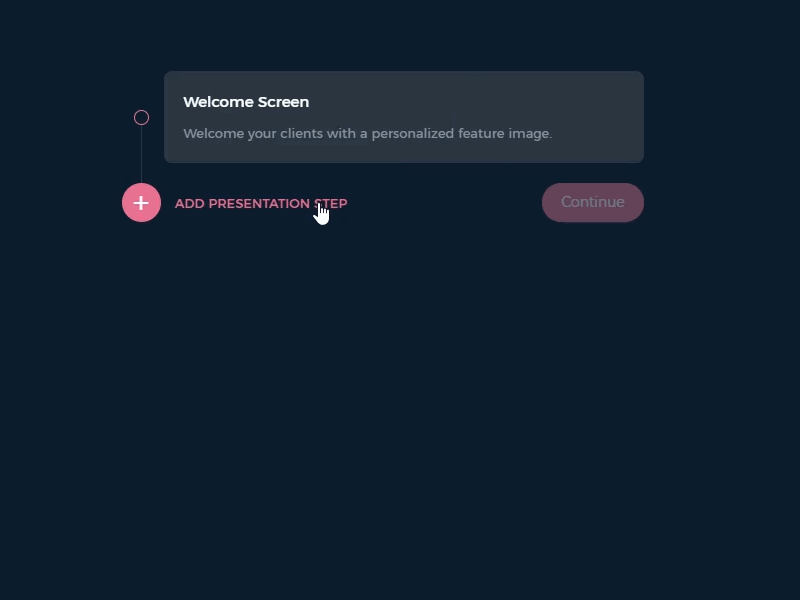The image size is (800, 600).
Task: Click the vertical timeline connector line
Action: click(141, 155)
